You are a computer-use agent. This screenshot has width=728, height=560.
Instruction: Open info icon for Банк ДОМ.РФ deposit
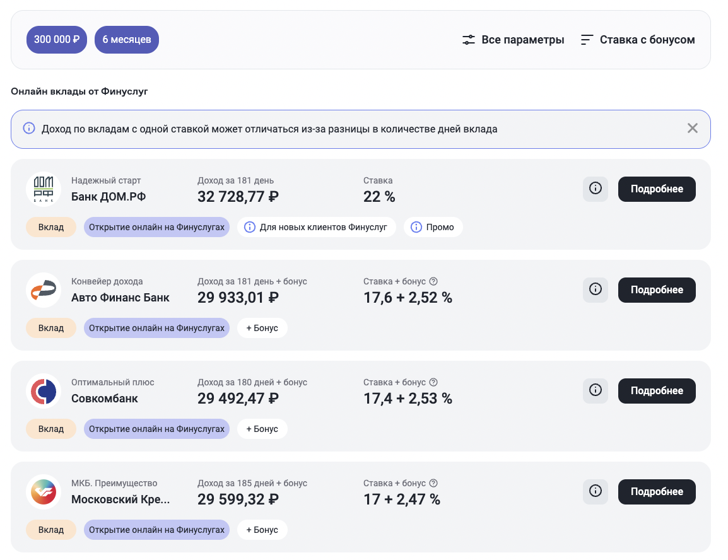595,189
